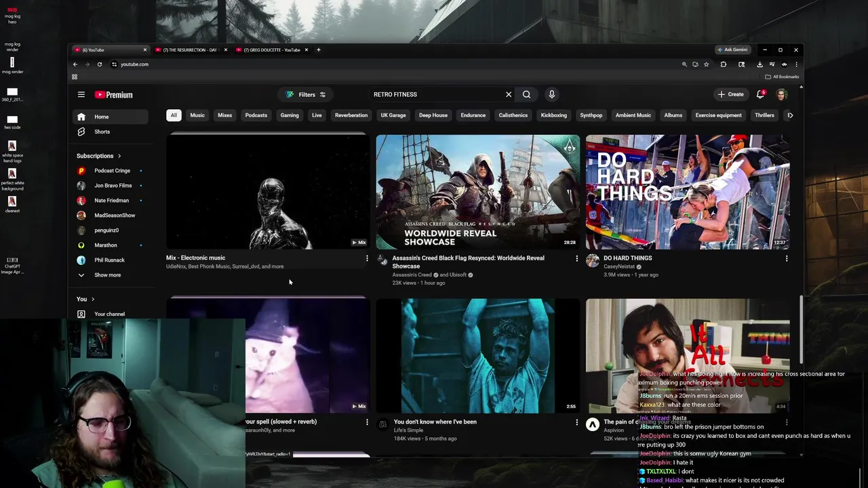This screenshot has width=868, height=488.
Task: Select the Exercise equipment chip
Action: pyautogui.click(x=719, y=115)
